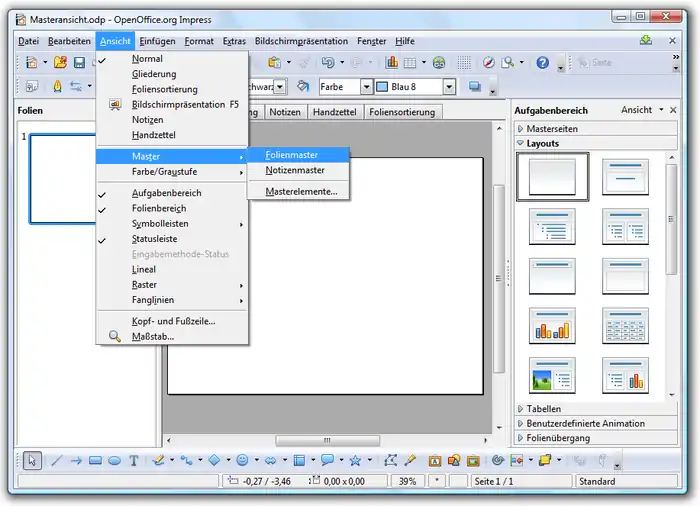Viewport: 700px width, 506px height.
Task: Open Help with the question mark icon
Action: (x=542, y=63)
